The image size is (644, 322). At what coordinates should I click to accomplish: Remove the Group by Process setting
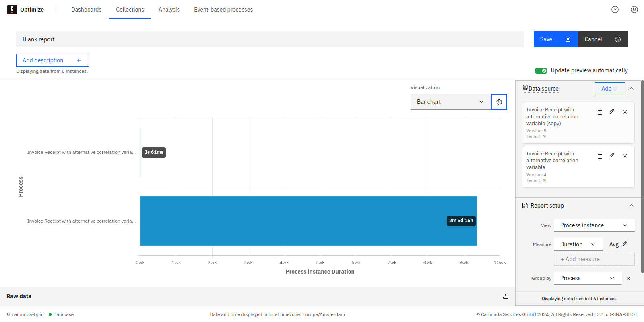pos(628,279)
